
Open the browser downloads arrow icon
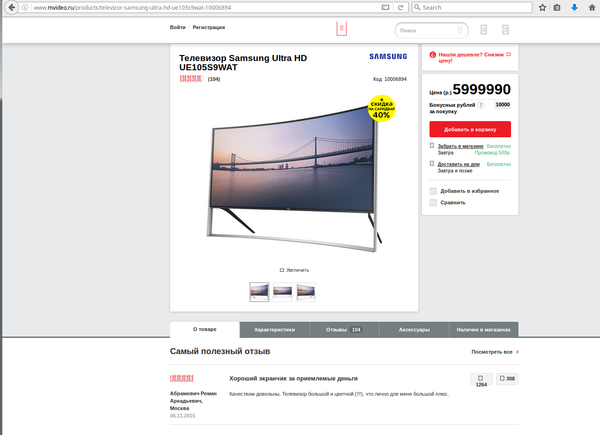574,7
